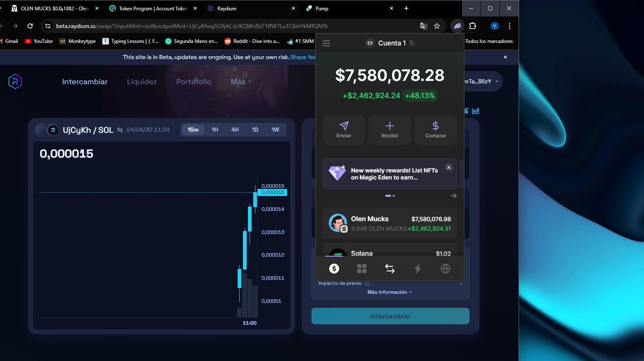Image resolution: width=644 pixels, height=361 pixels.
Task: Select the 1D chart interval
Action: pyautogui.click(x=255, y=130)
